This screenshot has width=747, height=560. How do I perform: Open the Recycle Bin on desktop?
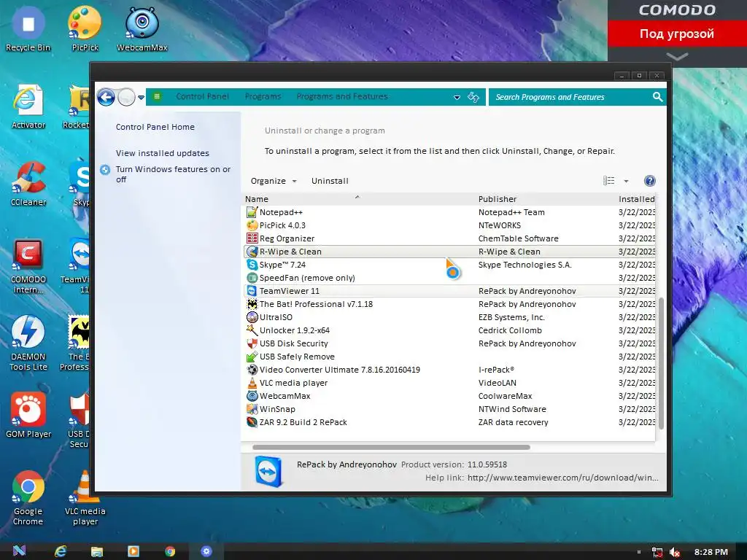pos(28,28)
